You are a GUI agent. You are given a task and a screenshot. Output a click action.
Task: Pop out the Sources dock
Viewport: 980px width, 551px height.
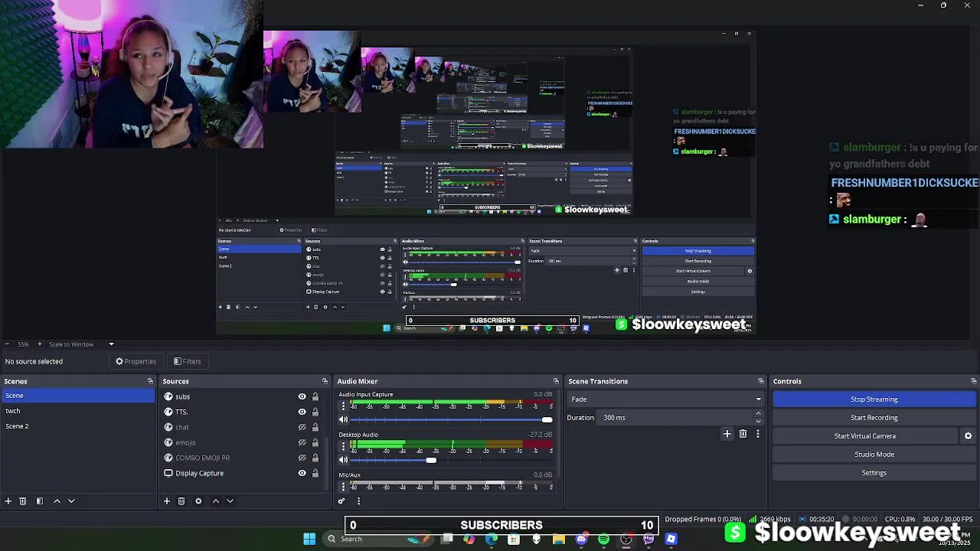click(325, 381)
